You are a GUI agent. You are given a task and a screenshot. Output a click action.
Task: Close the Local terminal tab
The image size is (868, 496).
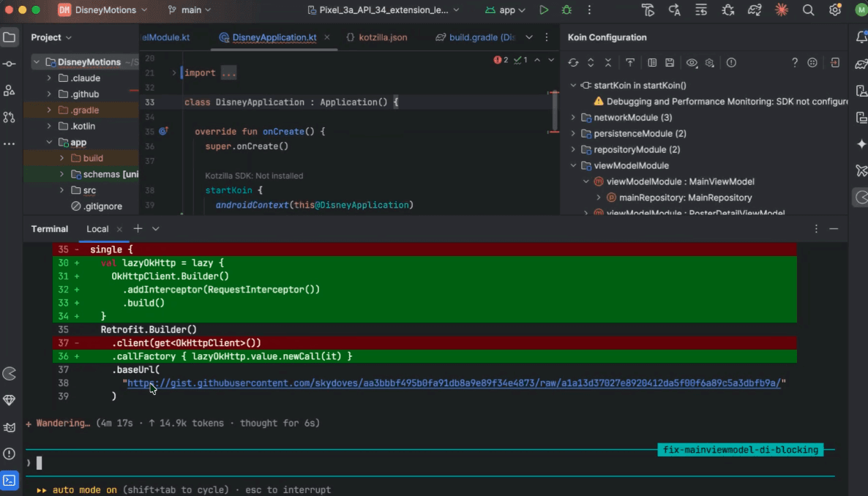(x=119, y=229)
